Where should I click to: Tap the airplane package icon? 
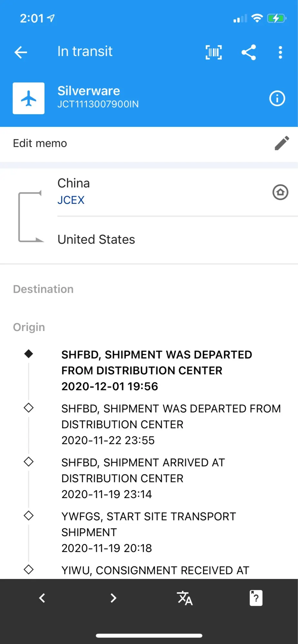[29, 98]
